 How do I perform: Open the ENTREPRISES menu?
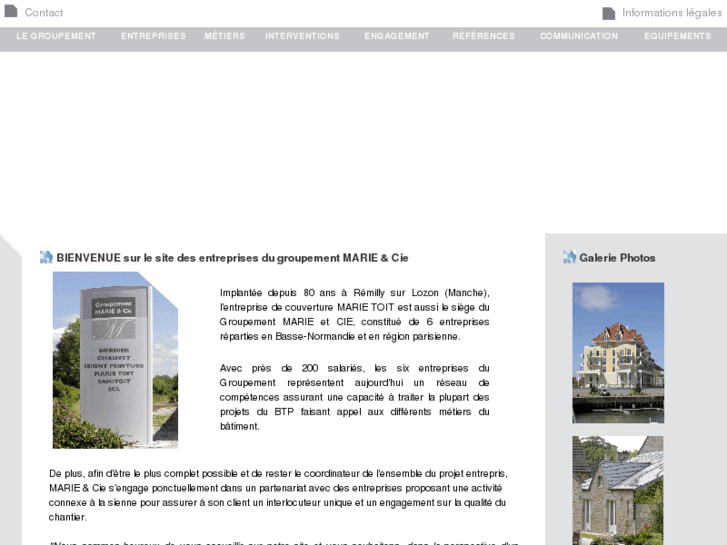pos(153,36)
